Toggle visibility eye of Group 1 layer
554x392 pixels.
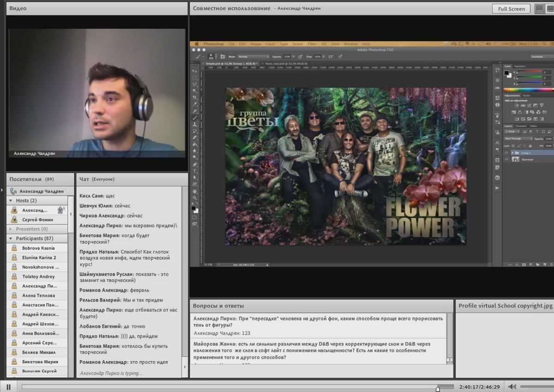507,153
